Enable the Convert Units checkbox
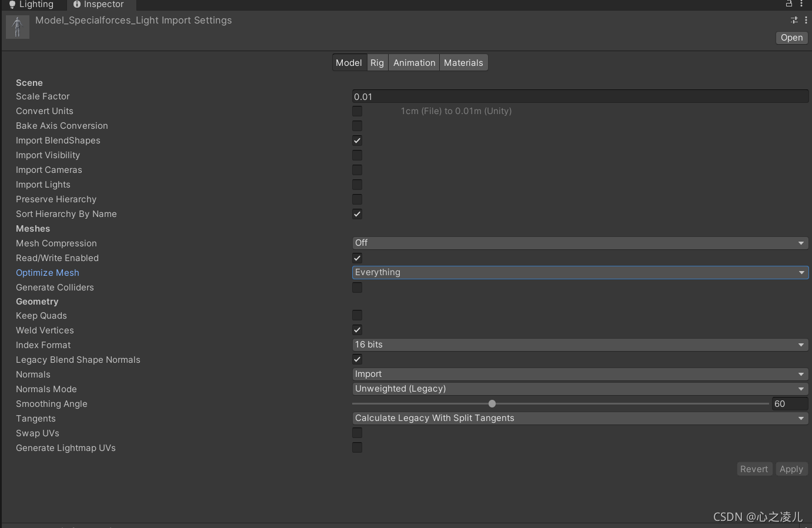Viewport: 812px width, 528px height. pyautogui.click(x=357, y=111)
